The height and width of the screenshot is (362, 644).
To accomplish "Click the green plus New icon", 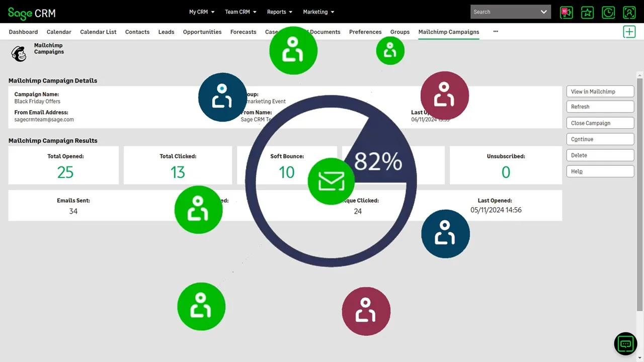I will [x=629, y=32].
